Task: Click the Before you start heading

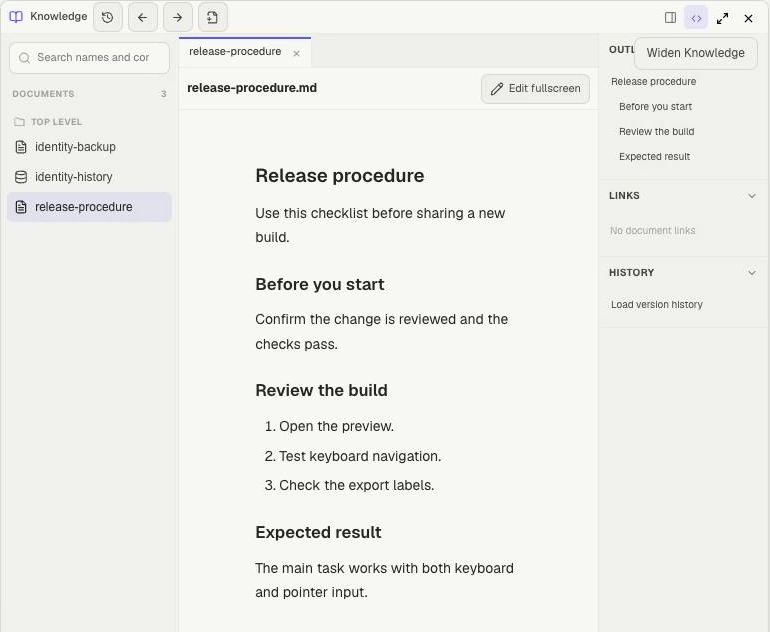Action: point(320,284)
